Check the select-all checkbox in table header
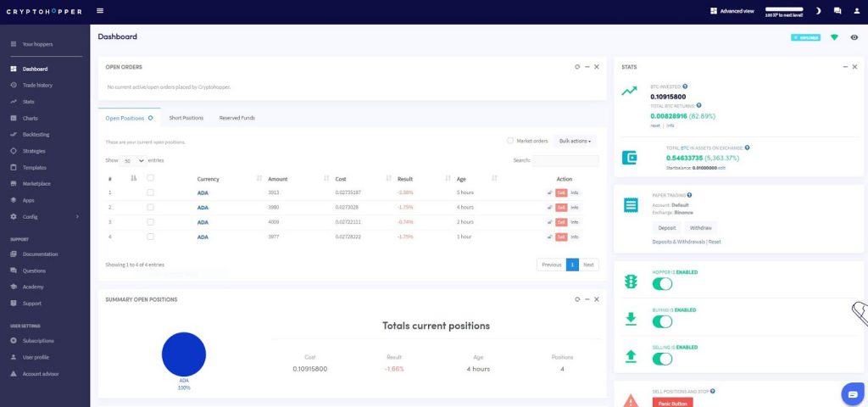The height and width of the screenshot is (407, 868). coord(150,178)
